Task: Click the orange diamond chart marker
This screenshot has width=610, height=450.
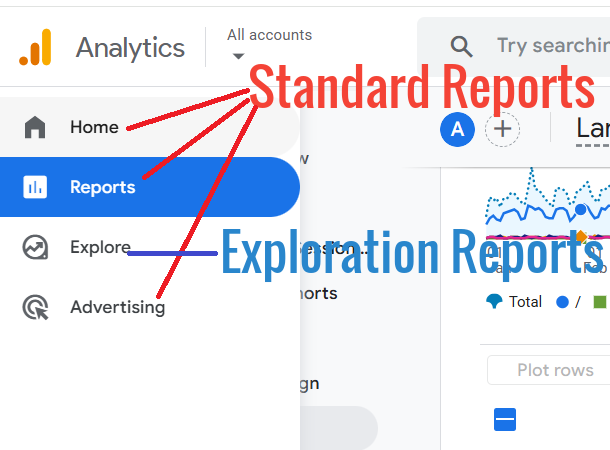Action: point(581,236)
